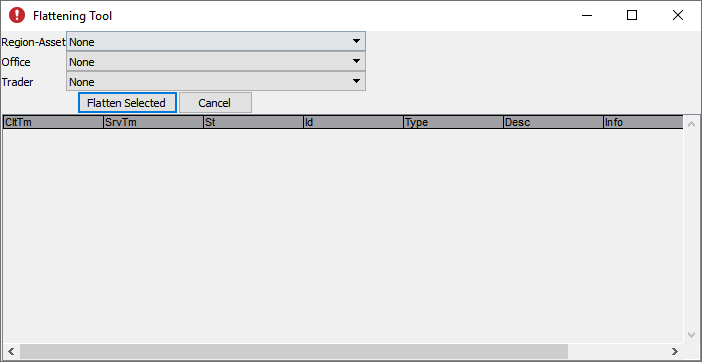
Task: Minimize the Flattening Tool window
Action: point(587,16)
